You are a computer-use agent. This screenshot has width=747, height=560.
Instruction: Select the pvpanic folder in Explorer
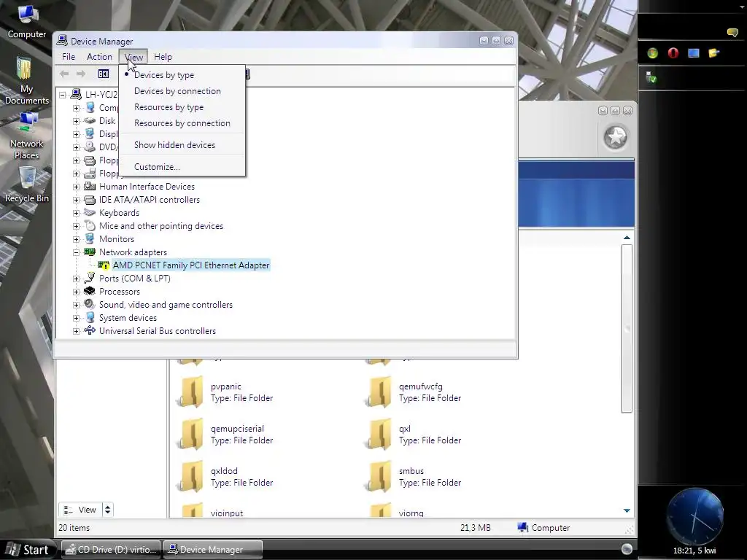pyautogui.click(x=225, y=392)
